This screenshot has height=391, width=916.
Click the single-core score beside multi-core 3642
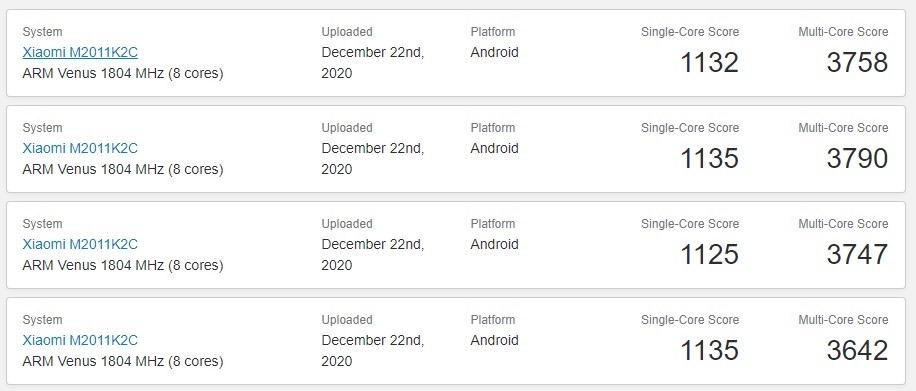click(709, 350)
